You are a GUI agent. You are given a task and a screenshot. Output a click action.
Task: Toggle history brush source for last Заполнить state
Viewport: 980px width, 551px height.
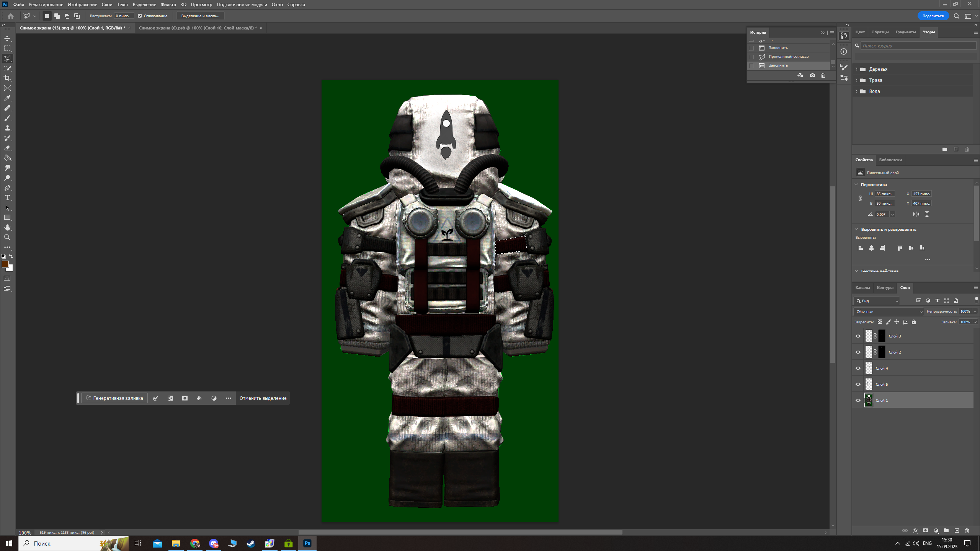pyautogui.click(x=751, y=65)
